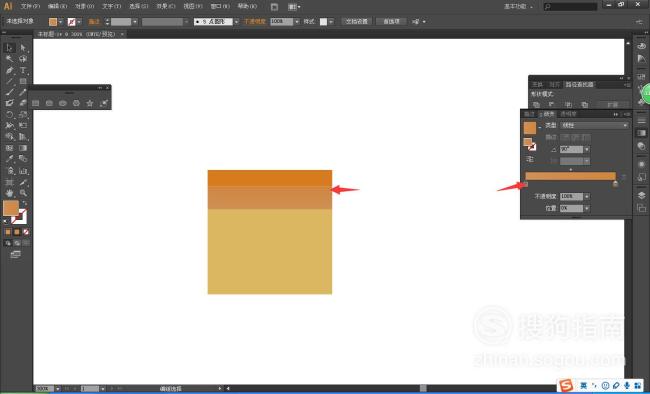
Task: Open control bar fill color dropdown
Action: click(61, 22)
